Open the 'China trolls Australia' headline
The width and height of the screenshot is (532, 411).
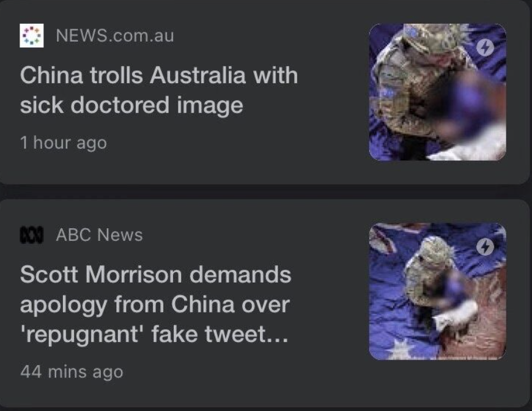(159, 90)
